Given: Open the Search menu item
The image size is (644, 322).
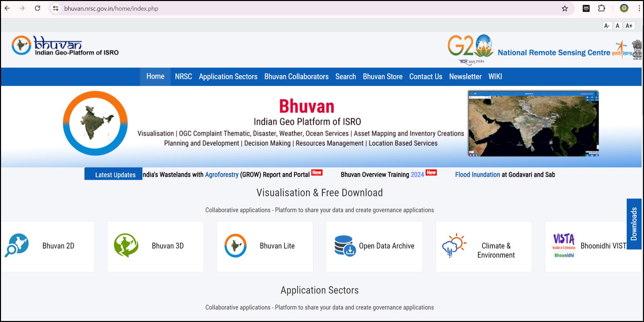Looking at the screenshot, I should click(x=346, y=77).
